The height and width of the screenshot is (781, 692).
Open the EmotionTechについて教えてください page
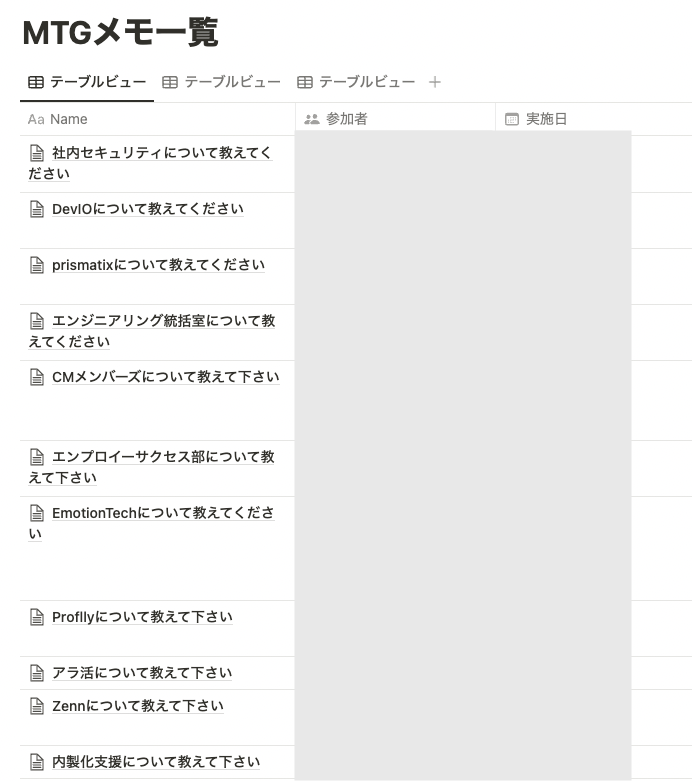click(151, 523)
